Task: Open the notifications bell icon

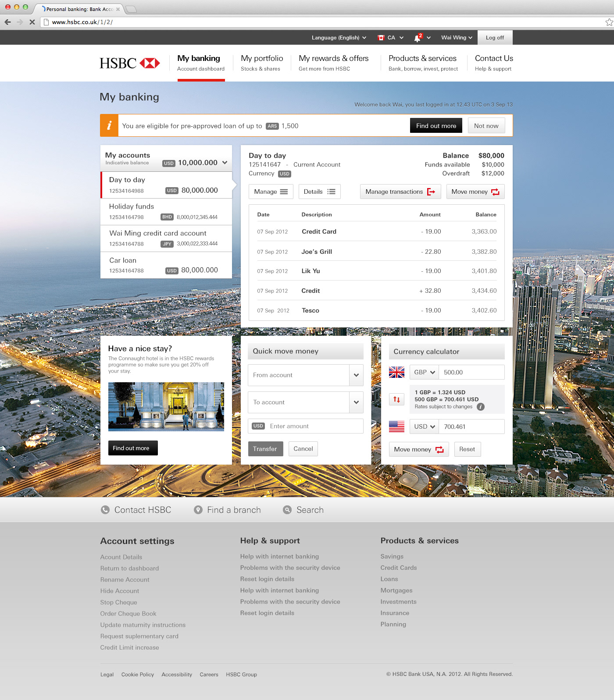Action: click(418, 38)
